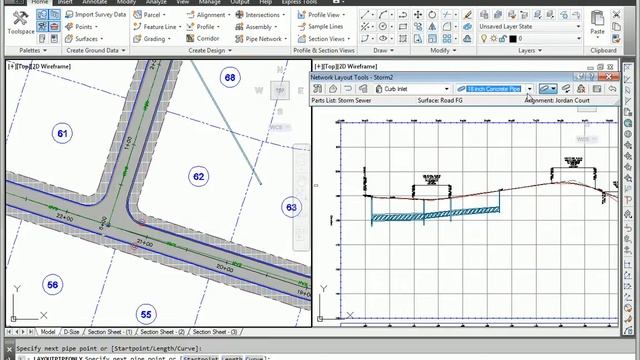640x360 pixels.
Task: Click the Cut scissors icon
Action: [616, 15]
